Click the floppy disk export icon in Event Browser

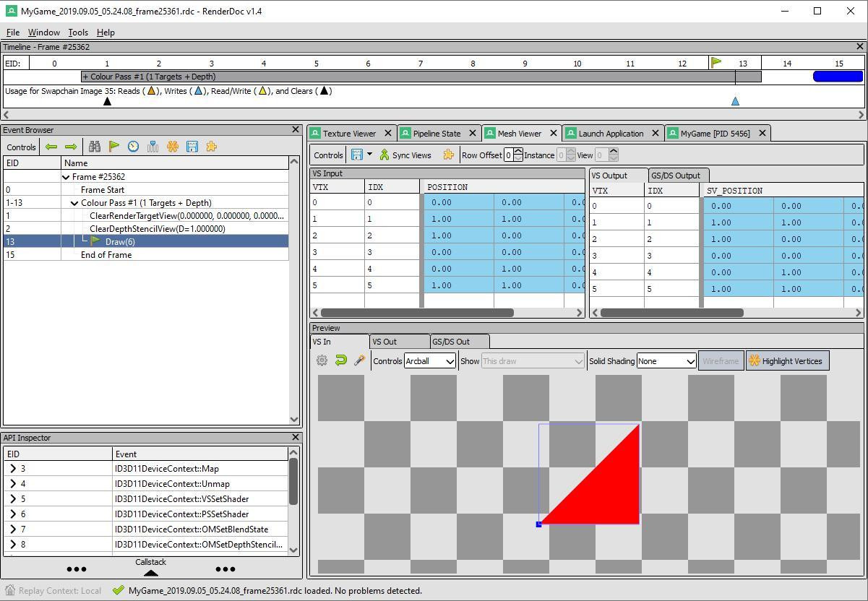pos(192,147)
